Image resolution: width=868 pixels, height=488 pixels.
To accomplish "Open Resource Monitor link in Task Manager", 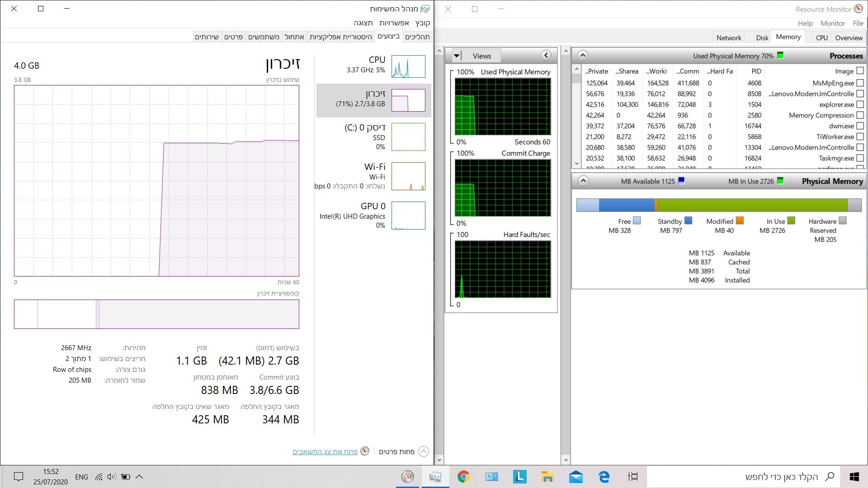I will tap(325, 451).
